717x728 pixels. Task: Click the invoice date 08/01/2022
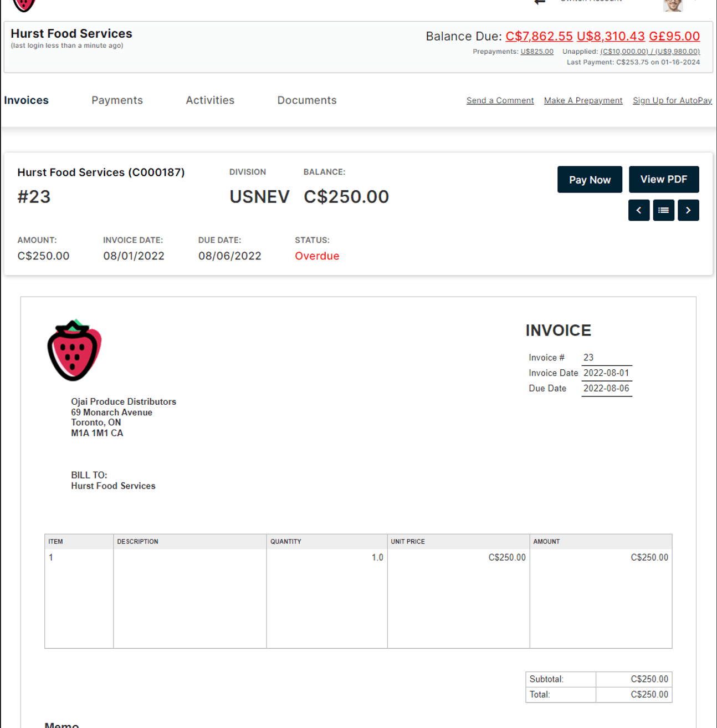pyautogui.click(x=134, y=256)
